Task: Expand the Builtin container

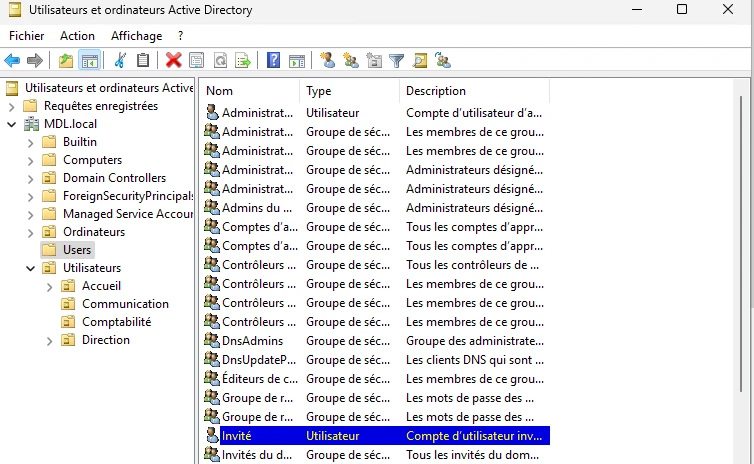Action: pyautogui.click(x=30, y=143)
